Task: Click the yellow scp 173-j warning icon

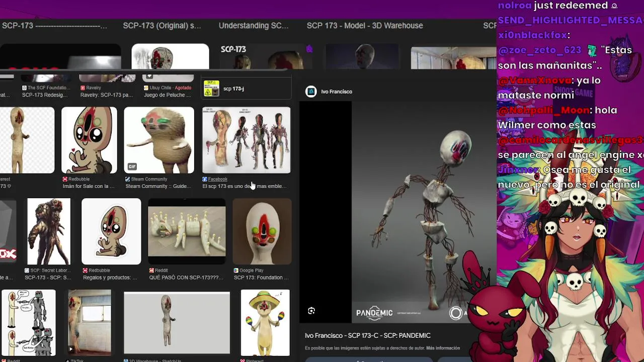Action: [211, 88]
